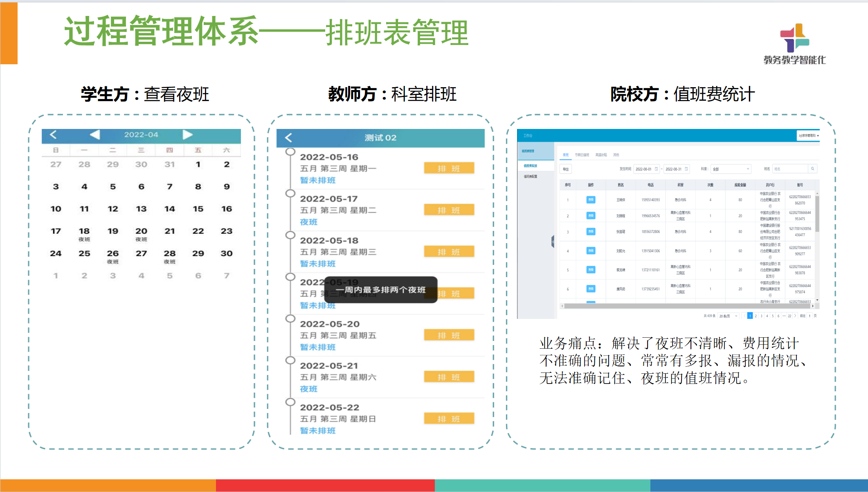Open calendar picker for end date 2022-08-31
The image size is (868, 492).
point(686,169)
